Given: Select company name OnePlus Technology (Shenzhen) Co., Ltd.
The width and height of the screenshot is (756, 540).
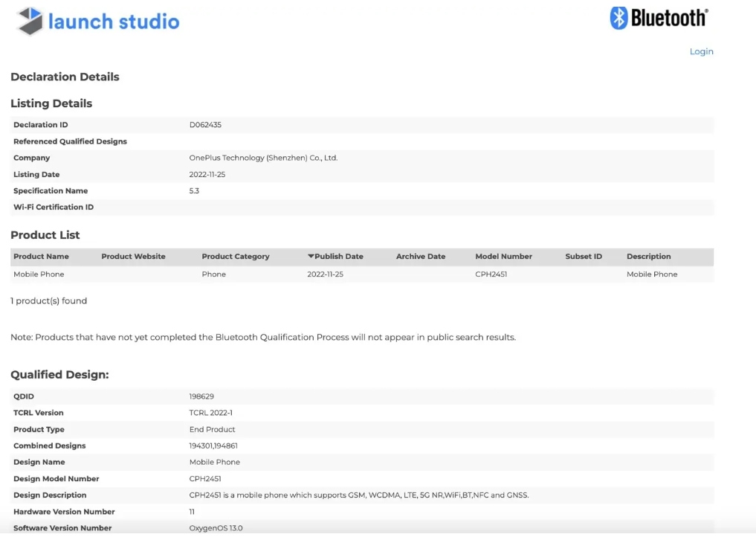Looking at the screenshot, I should click(263, 158).
